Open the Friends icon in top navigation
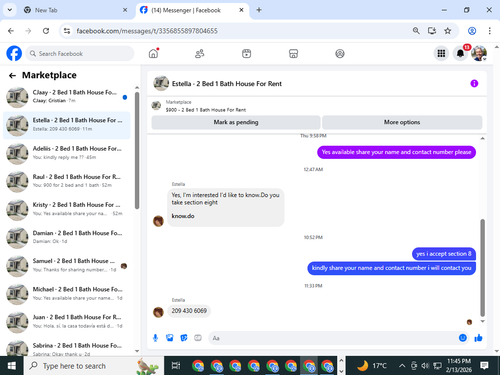500x375 pixels. [200, 53]
